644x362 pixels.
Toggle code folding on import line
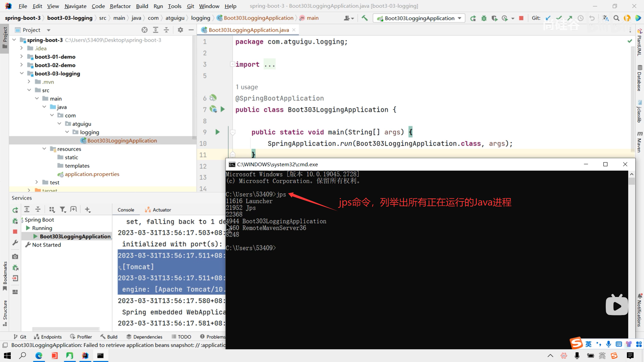[x=232, y=64]
